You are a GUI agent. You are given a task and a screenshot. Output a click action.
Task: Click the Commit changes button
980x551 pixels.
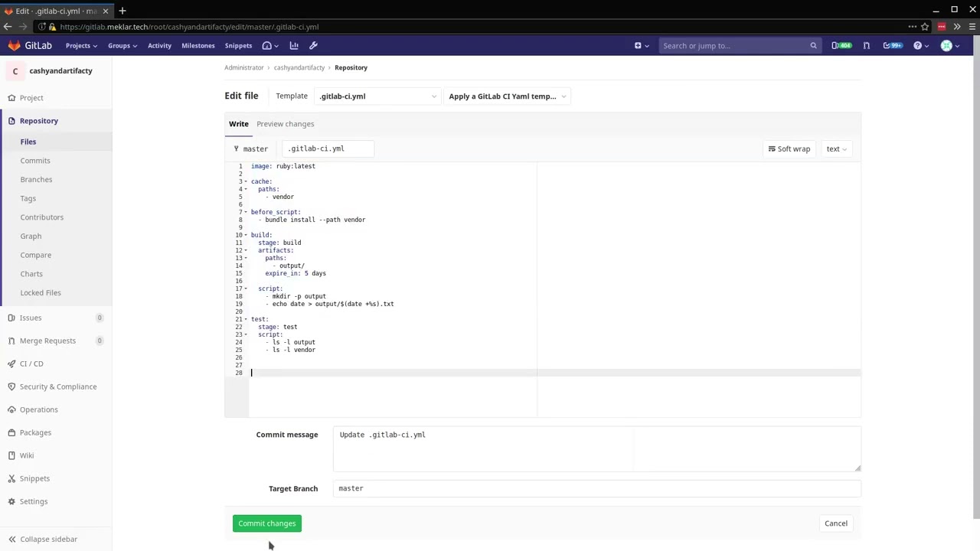(x=266, y=523)
